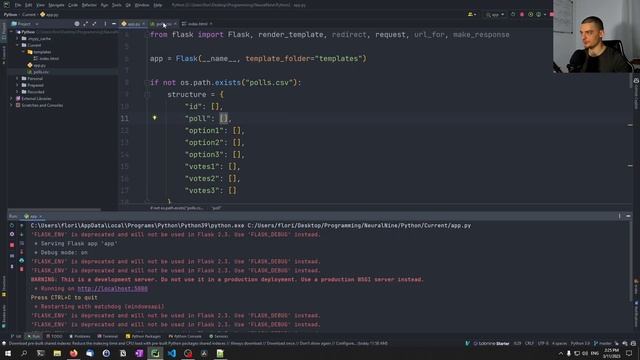Expand External Libraries node
This screenshot has height=360, width=640.
point(11,98)
